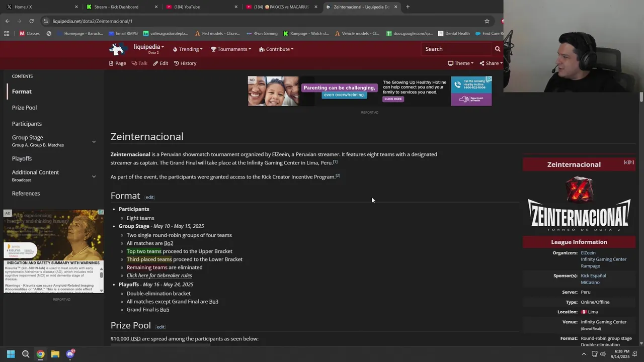
Task: Jump to Participants in contents sidebar
Action: tap(27, 124)
